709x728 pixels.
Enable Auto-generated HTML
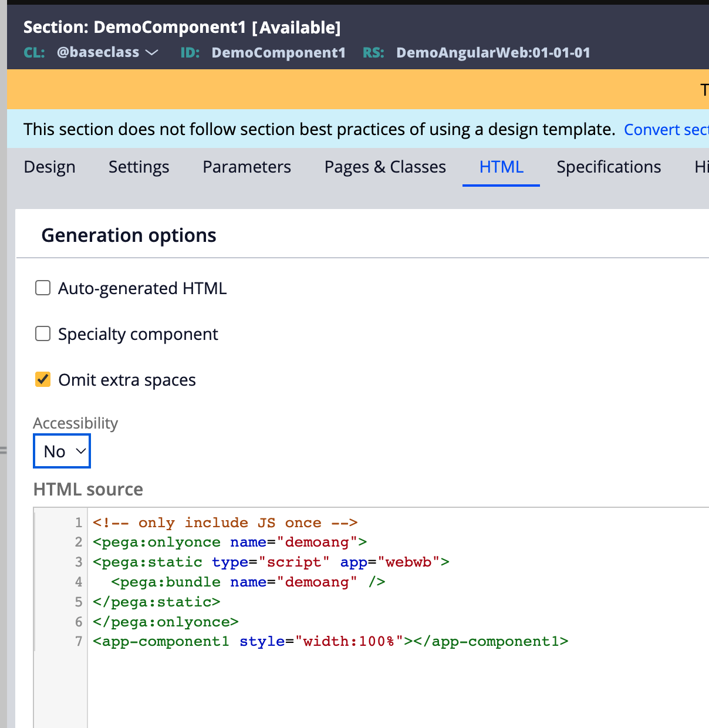coord(42,288)
